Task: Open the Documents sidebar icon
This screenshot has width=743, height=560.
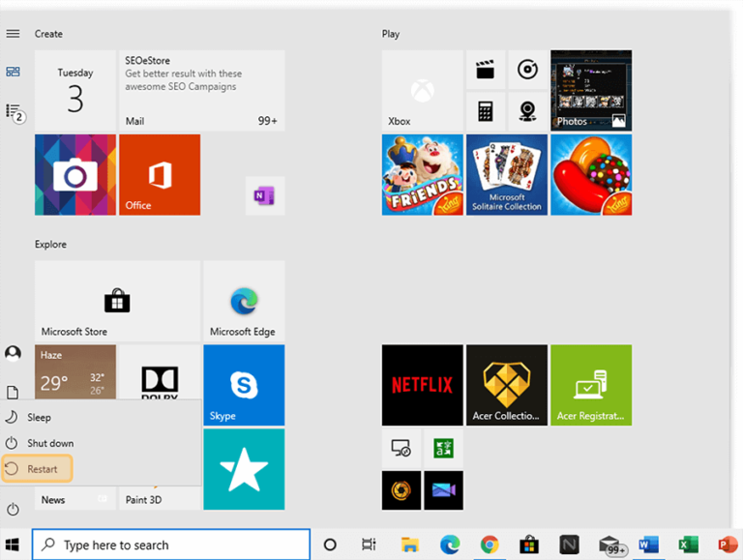Action: click(13, 392)
